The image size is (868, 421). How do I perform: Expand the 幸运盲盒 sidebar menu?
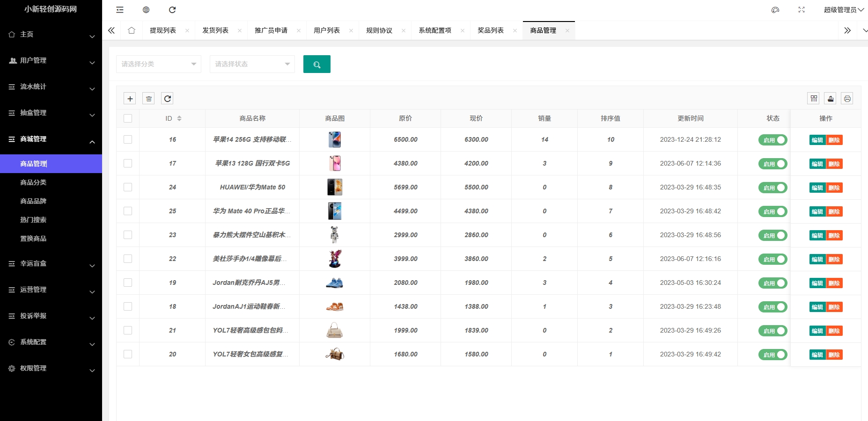[x=51, y=263]
